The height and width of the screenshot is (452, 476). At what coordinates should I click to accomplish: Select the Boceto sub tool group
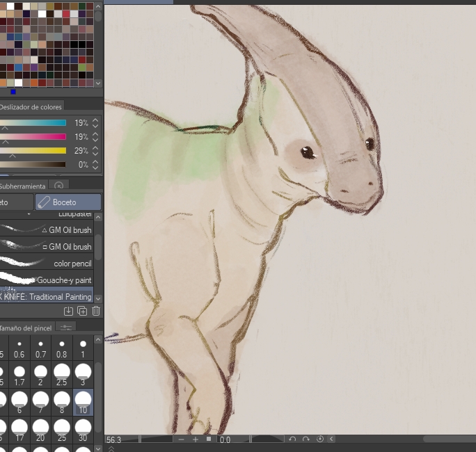click(x=68, y=202)
